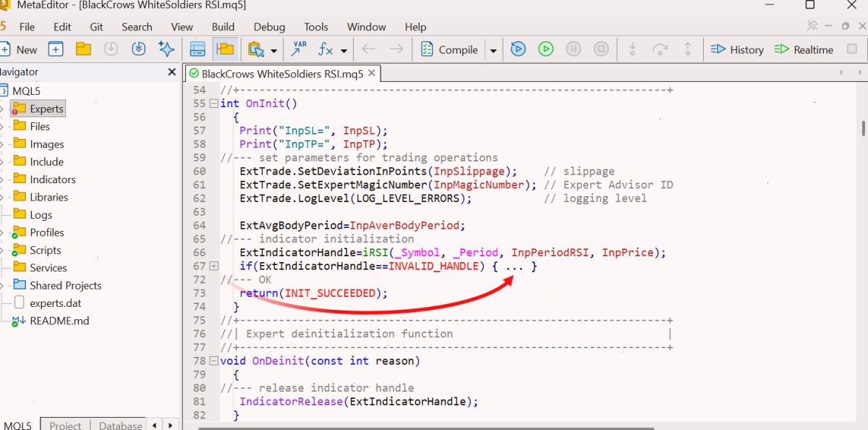The image size is (868, 430).
Task: Open the Tools menu
Action: (316, 27)
